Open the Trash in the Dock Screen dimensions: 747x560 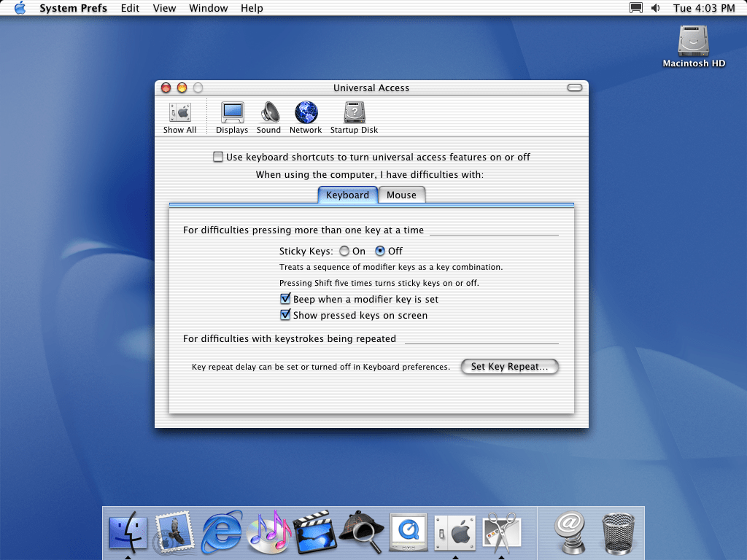point(619,533)
